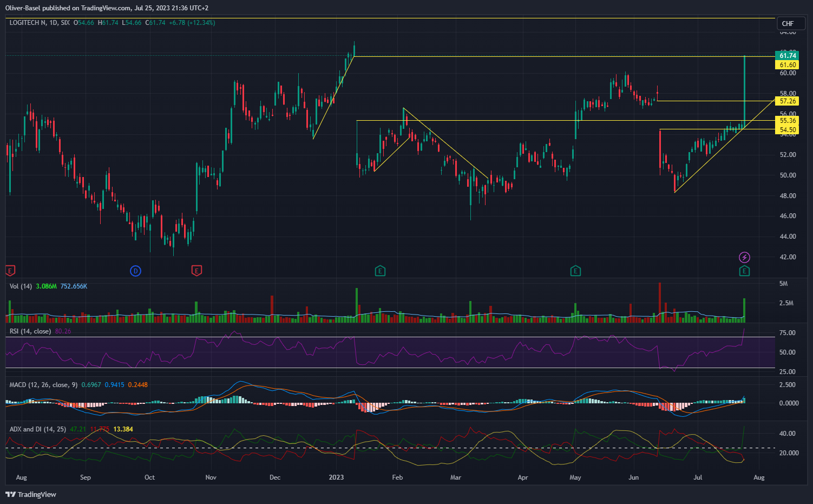Click the Jul label on the time axis
The height and width of the screenshot is (504, 813).
(698, 477)
